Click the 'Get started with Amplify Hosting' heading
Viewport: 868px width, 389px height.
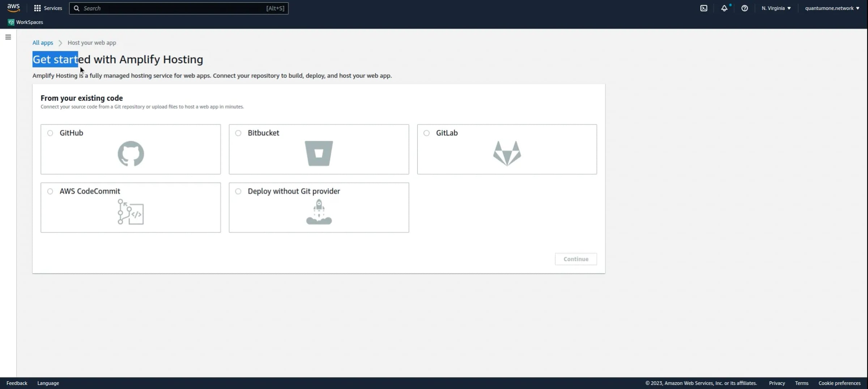pos(118,59)
